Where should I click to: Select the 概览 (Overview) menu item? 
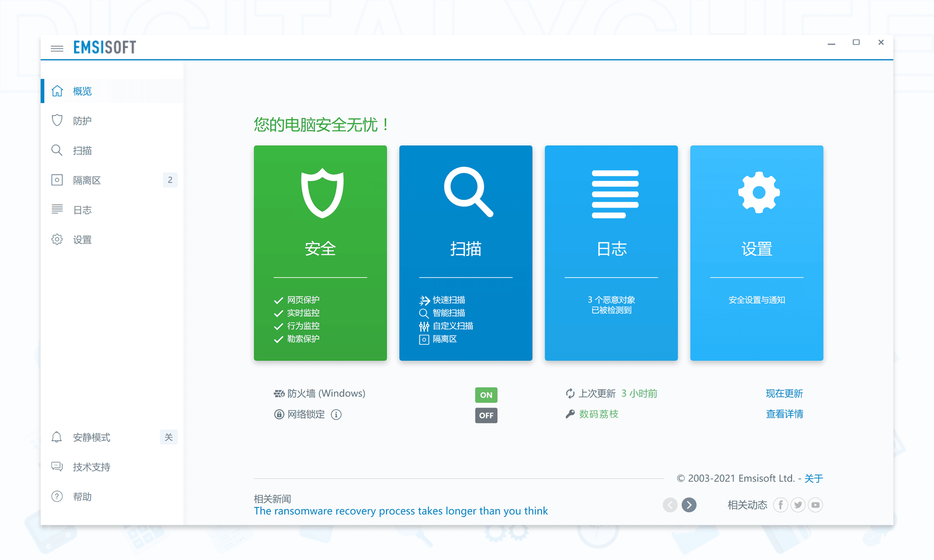click(x=82, y=91)
